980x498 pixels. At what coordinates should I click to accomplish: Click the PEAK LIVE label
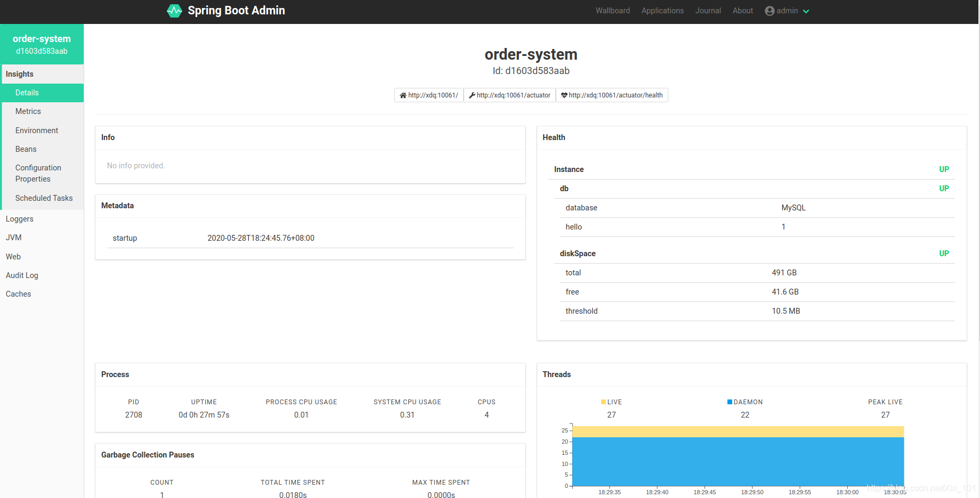(x=885, y=402)
